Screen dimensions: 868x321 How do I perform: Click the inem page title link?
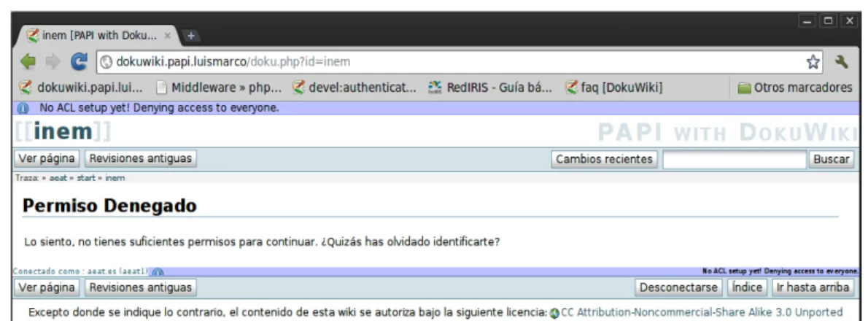point(63,131)
